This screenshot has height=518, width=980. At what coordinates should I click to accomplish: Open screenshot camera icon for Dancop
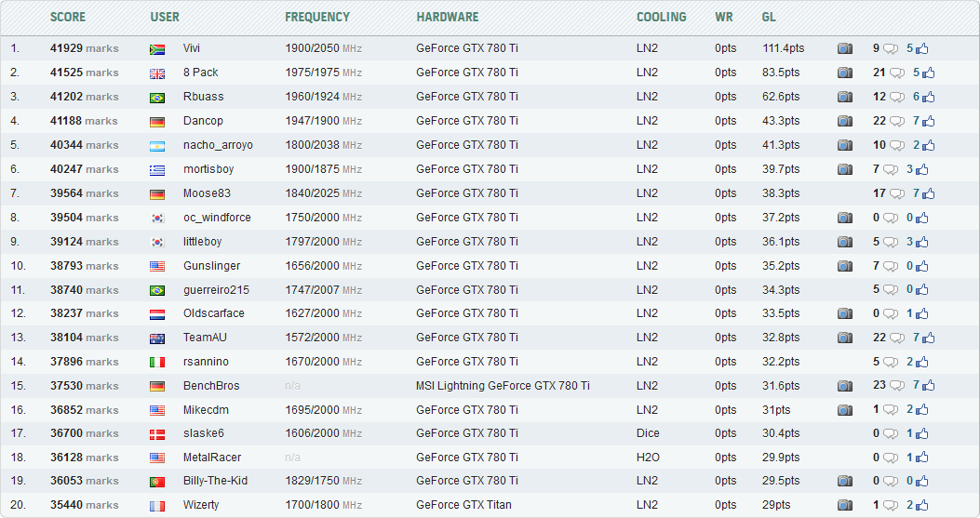[x=844, y=121]
